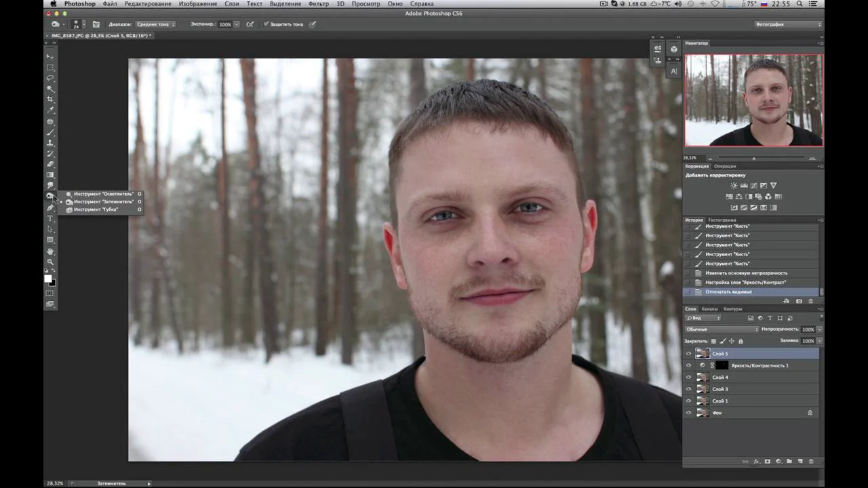
Task: Add layer mask icon
Action: pyautogui.click(x=768, y=462)
